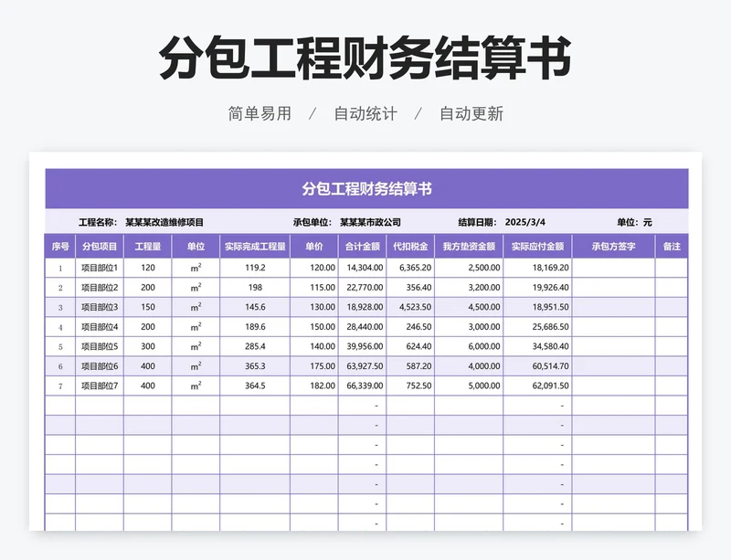Select quantity value 300 in row 5
Screen dimensions: 731x560
(x=148, y=346)
